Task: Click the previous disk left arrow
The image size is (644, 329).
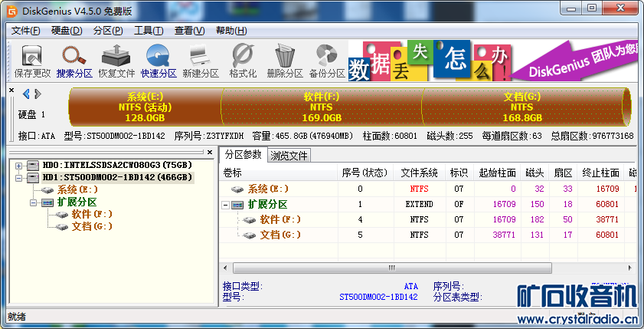Action: [x=26, y=94]
